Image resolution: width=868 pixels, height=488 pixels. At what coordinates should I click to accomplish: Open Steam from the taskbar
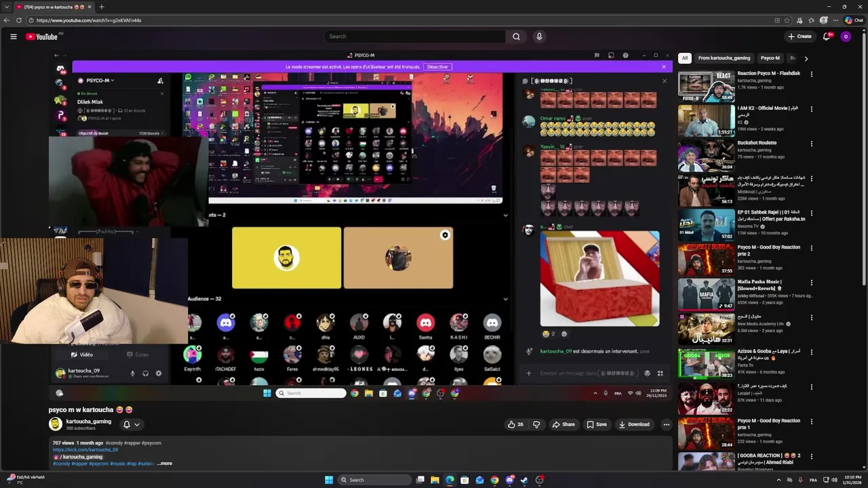click(x=524, y=480)
